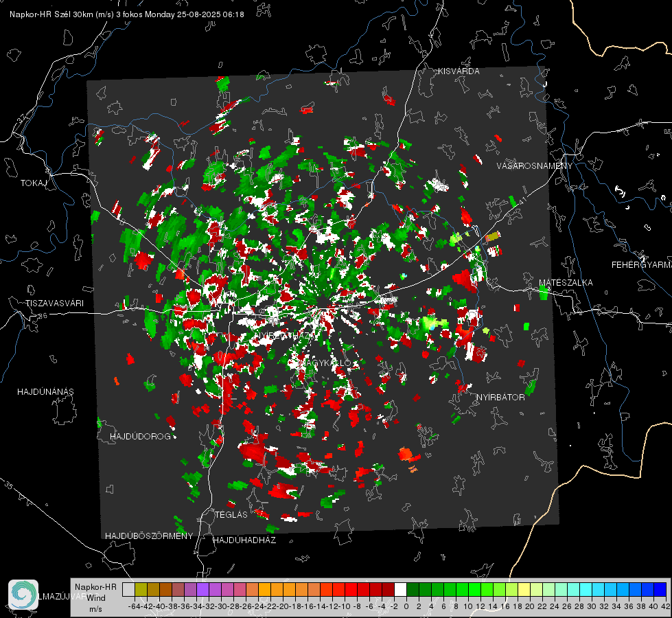
Task: Click the HAJDÚDOROG town label
Action: pyautogui.click(x=140, y=437)
